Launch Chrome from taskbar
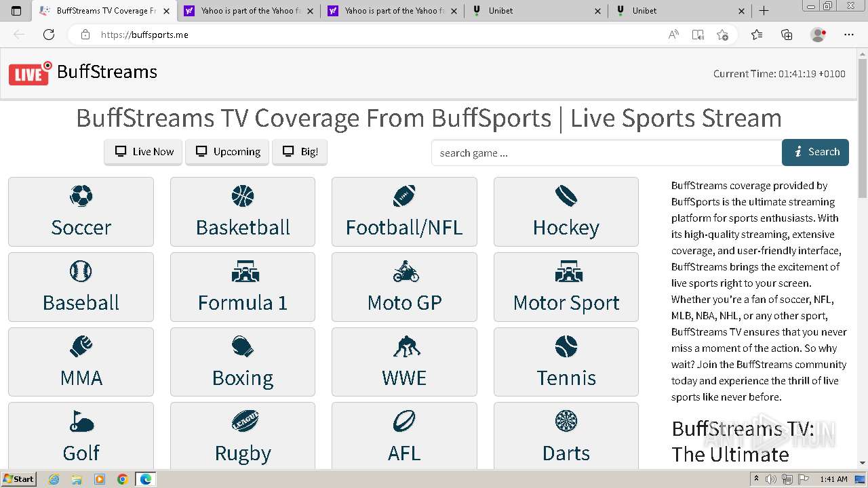The height and width of the screenshot is (488, 868). [122, 479]
